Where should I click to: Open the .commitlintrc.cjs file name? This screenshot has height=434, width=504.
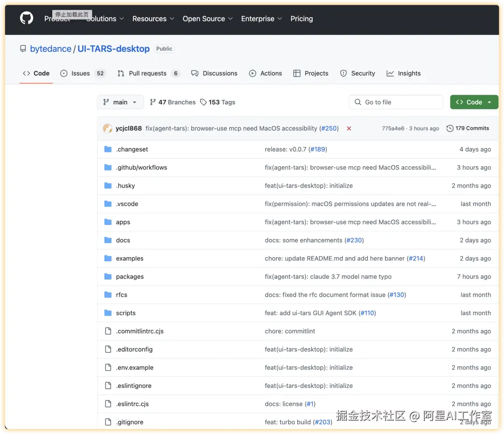tap(140, 331)
